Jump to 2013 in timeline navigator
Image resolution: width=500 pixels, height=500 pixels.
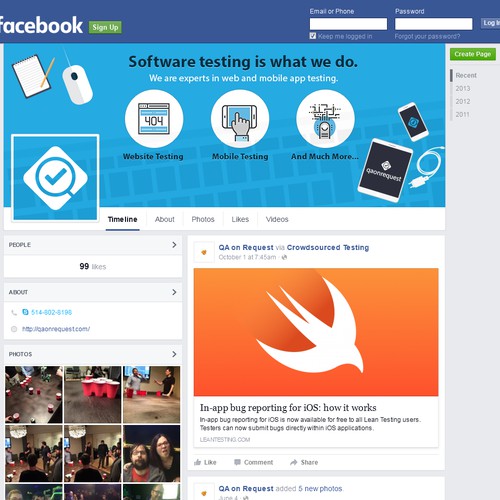click(x=463, y=88)
